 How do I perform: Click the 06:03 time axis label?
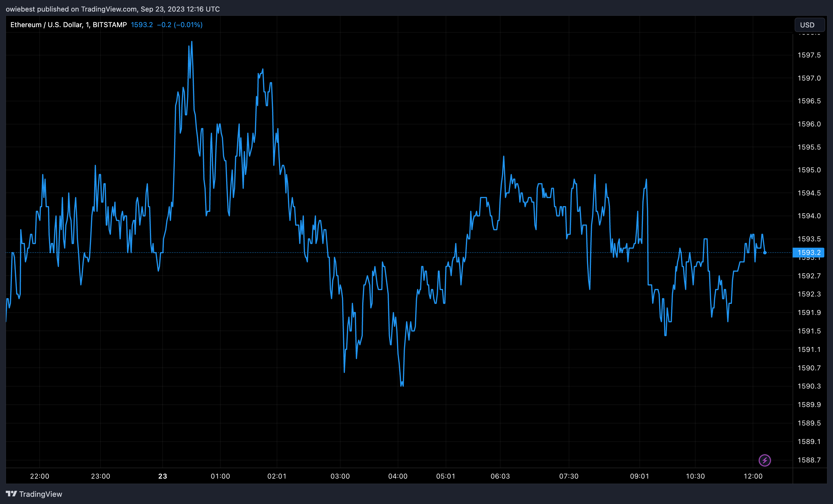click(500, 476)
